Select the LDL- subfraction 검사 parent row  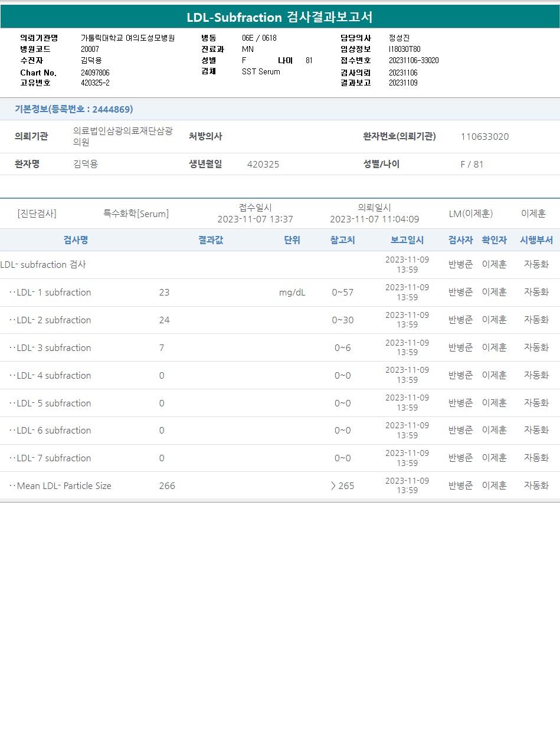(44, 265)
